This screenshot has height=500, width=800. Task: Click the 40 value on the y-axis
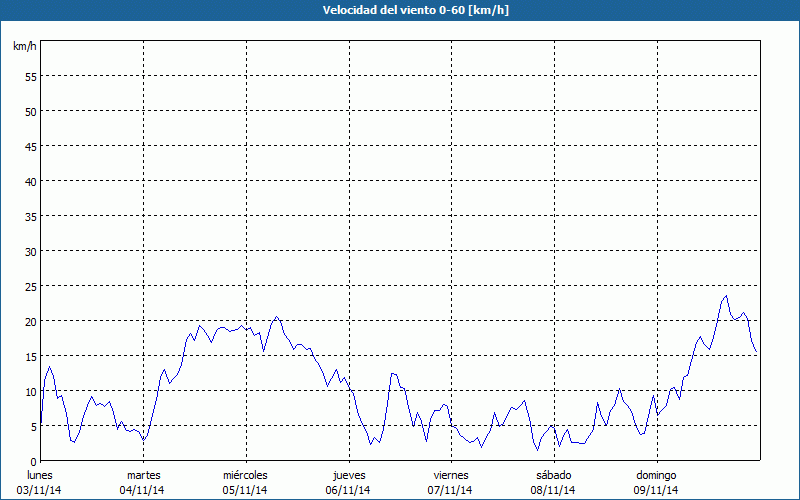pos(30,181)
